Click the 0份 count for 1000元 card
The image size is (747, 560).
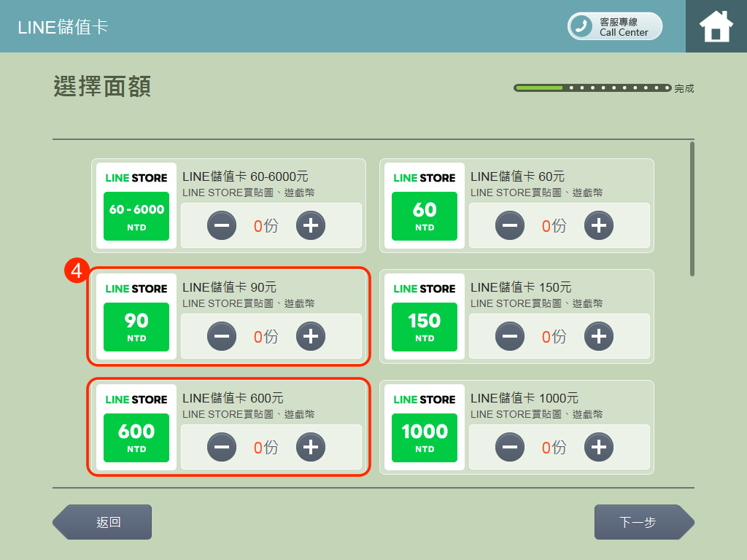[554, 448]
